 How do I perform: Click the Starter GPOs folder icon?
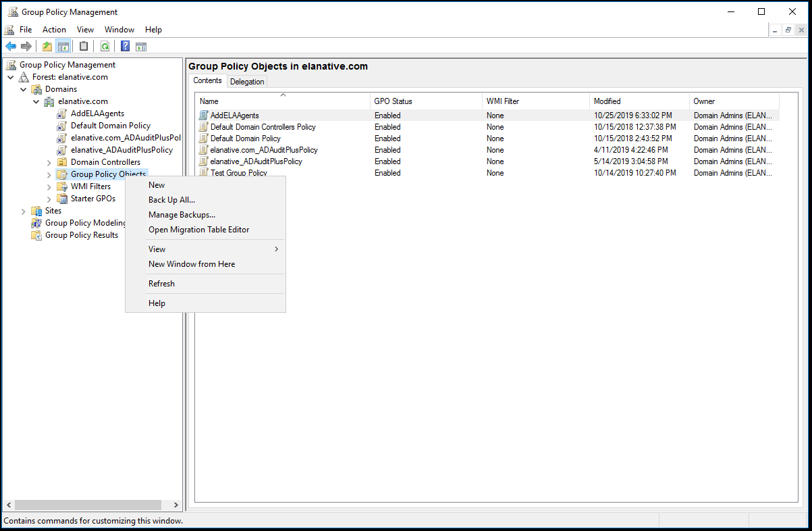(62, 199)
